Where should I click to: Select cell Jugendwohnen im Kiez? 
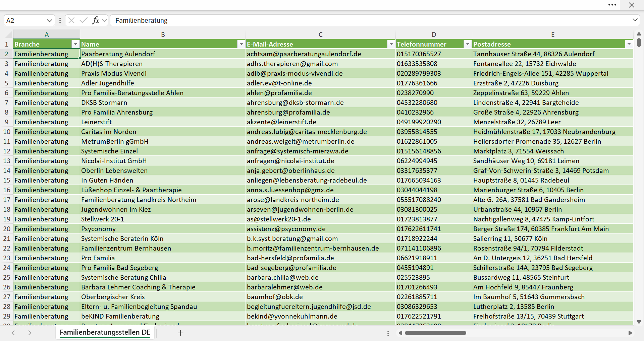click(x=163, y=209)
